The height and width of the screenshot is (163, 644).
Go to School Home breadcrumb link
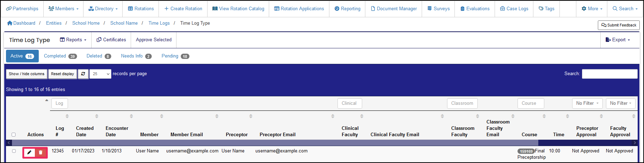(x=86, y=23)
